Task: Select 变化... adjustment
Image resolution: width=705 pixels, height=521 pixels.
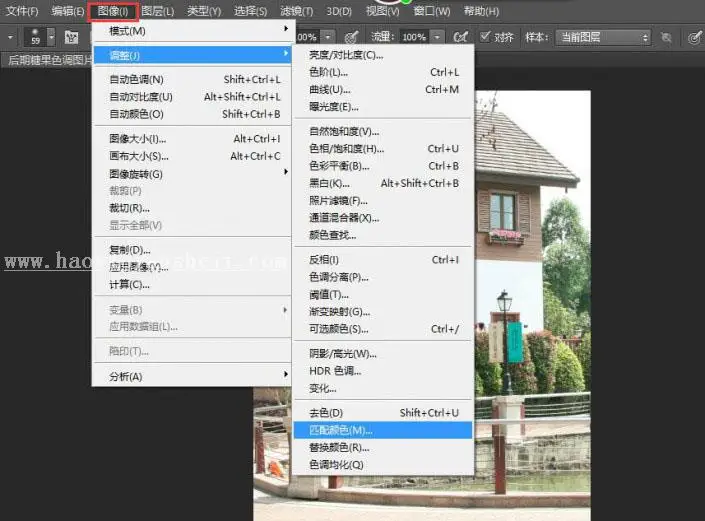Action: coord(383,388)
